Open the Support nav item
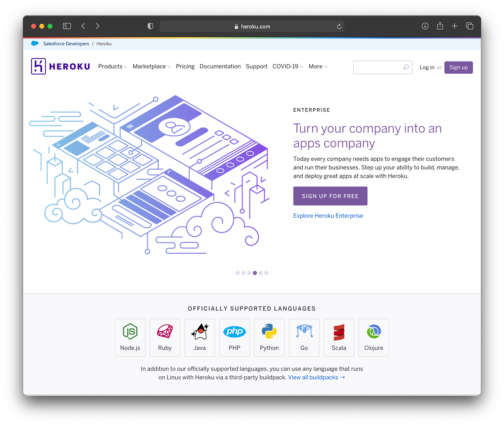504x426 pixels. 257,67
